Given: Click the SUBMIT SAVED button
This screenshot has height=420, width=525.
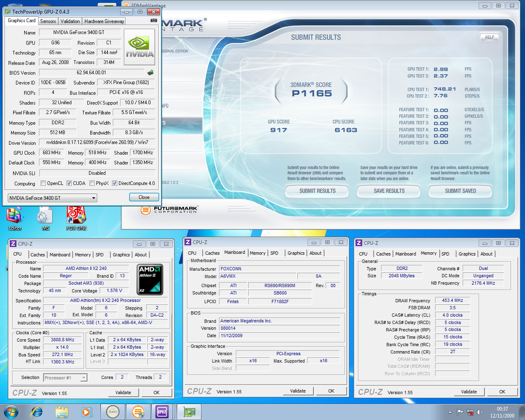Looking at the screenshot, I should [460, 191].
